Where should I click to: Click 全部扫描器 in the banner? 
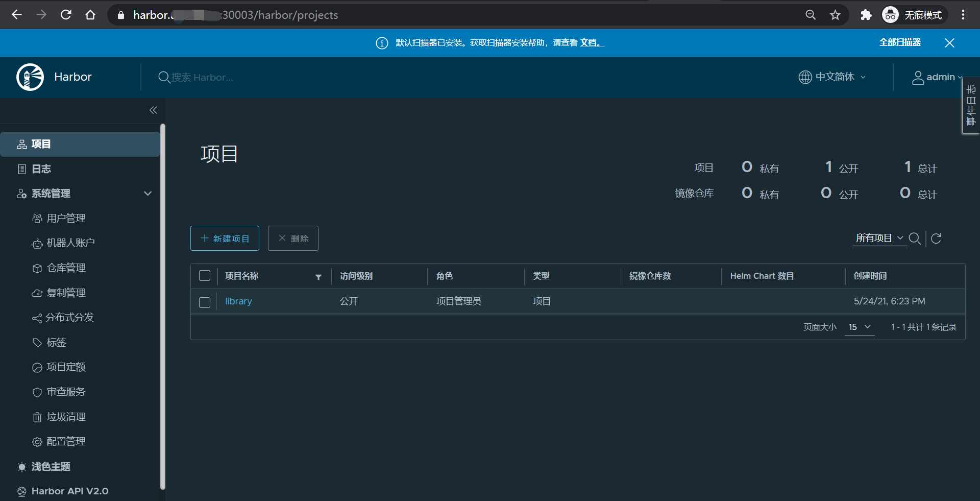point(900,42)
